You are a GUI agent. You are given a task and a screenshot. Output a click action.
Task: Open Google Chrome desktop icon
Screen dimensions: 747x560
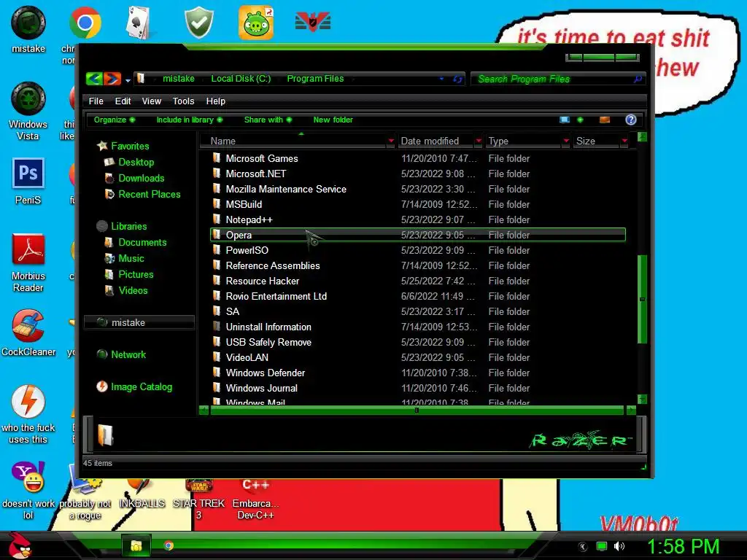coord(85,23)
